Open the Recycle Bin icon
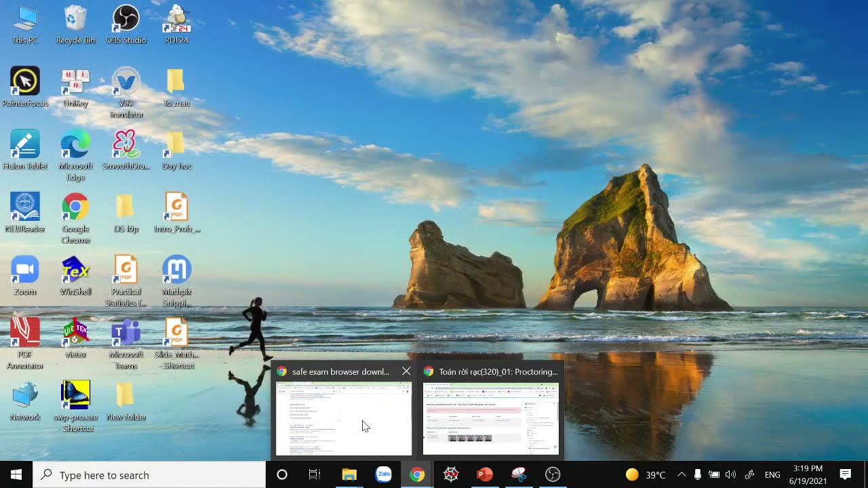This screenshot has width=868, height=488. (75, 25)
